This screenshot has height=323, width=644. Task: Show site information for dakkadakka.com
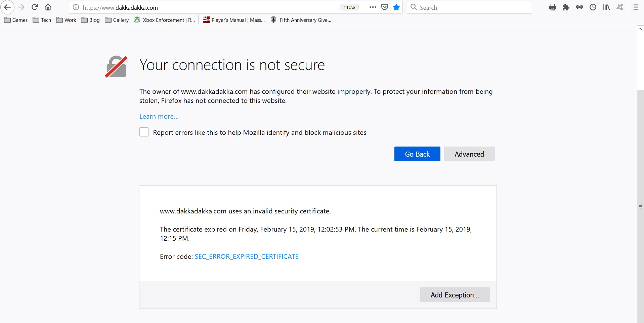[x=76, y=7]
